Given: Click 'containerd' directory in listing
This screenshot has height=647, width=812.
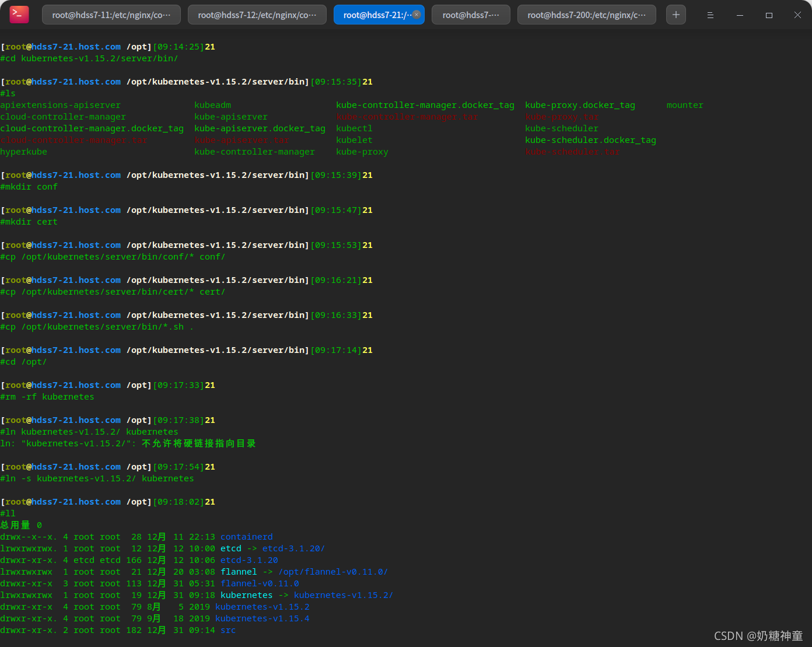Looking at the screenshot, I should 247,537.
